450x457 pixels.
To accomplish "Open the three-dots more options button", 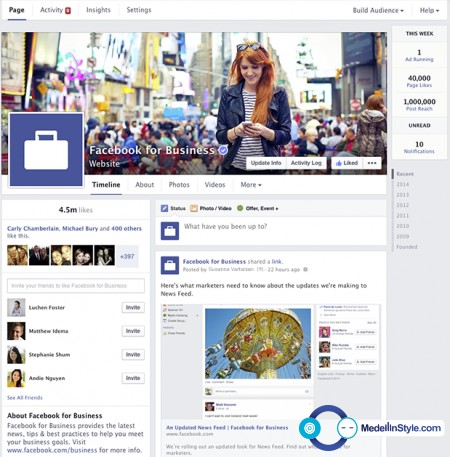I will (x=372, y=163).
